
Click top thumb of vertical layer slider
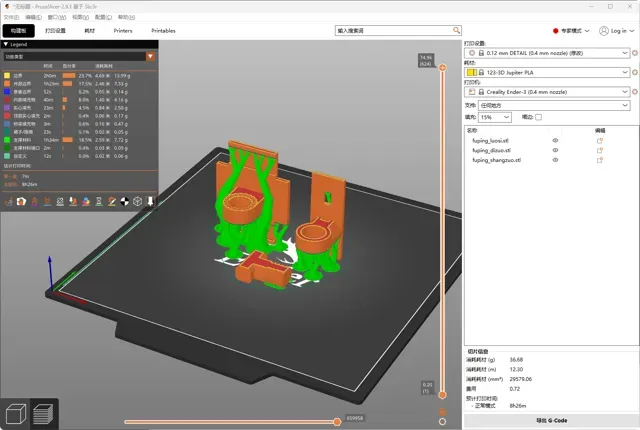(x=442, y=67)
